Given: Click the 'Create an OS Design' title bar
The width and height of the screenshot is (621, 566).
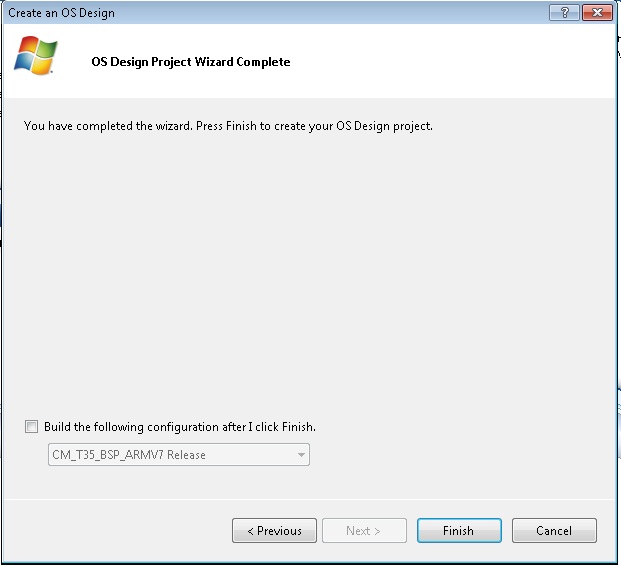Looking at the screenshot, I should pos(61,13).
